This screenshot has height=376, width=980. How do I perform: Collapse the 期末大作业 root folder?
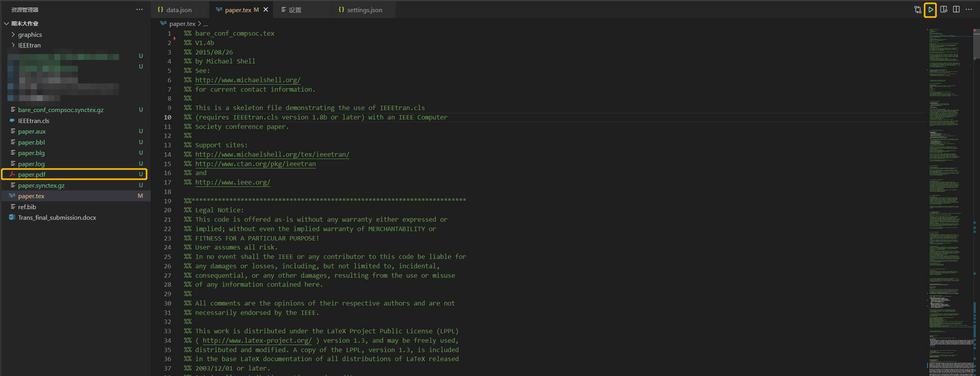pos(7,24)
